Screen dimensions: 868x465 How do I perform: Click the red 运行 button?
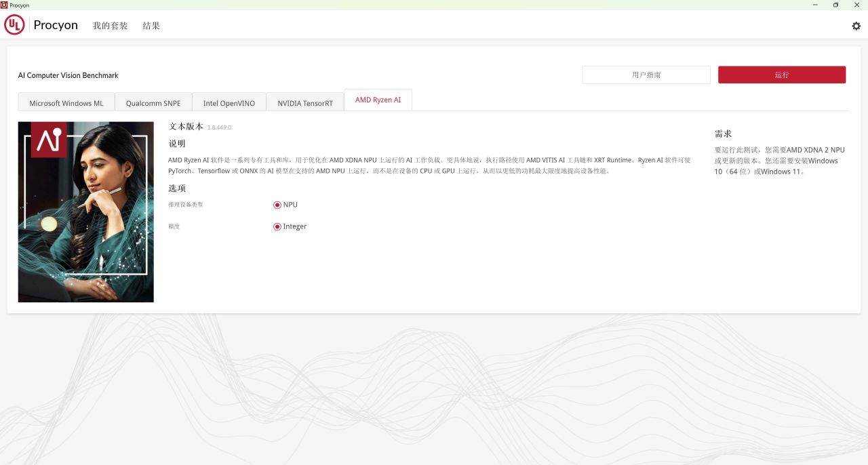click(782, 75)
